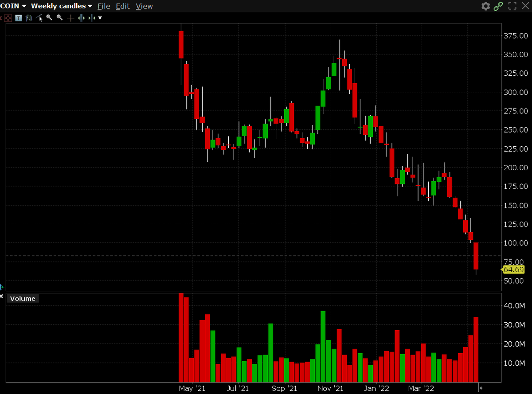Click the 300.00 price axis label
This screenshot has height=394, width=532.
516,92
